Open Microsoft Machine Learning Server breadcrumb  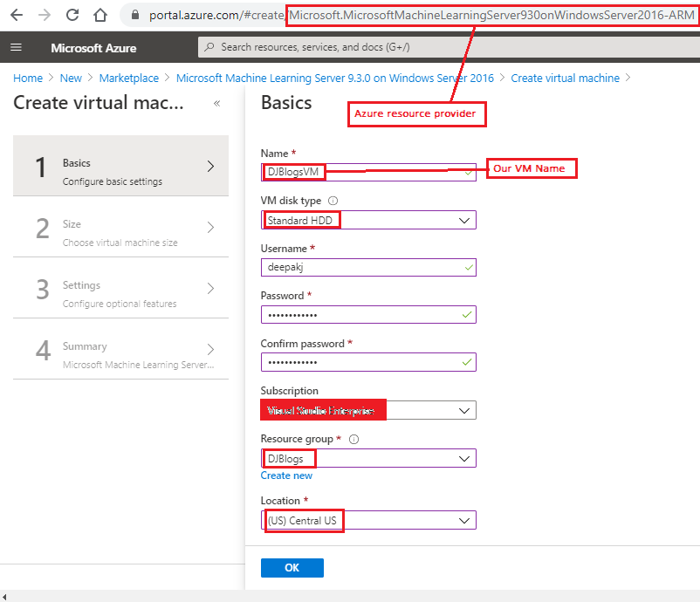click(335, 79)
